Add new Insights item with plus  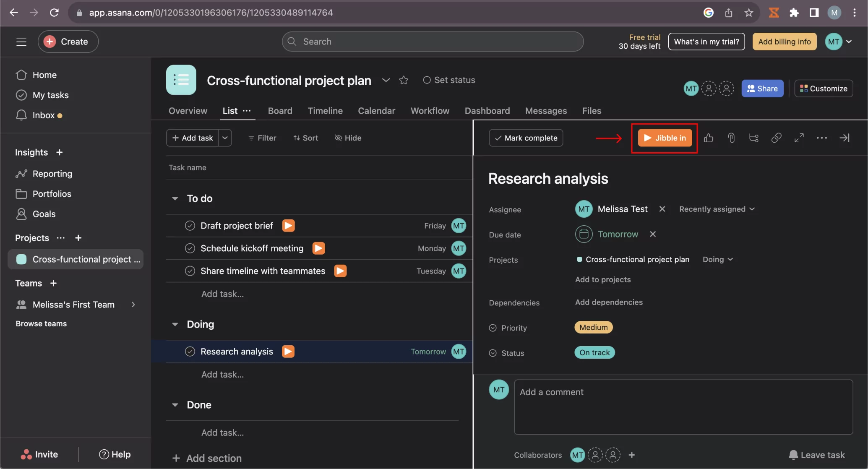[60, 152]
